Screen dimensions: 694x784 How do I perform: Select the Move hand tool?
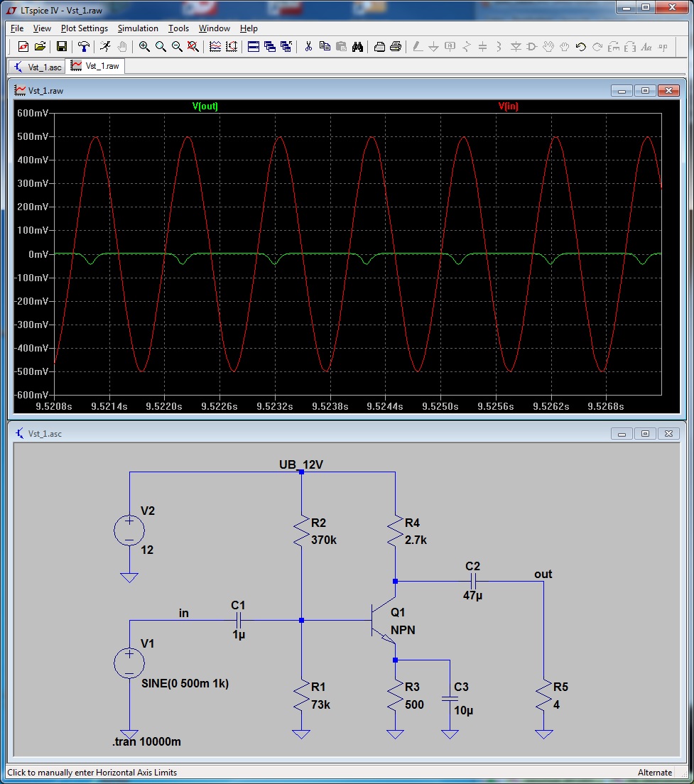pyautogui.click(x=548, y=46)
